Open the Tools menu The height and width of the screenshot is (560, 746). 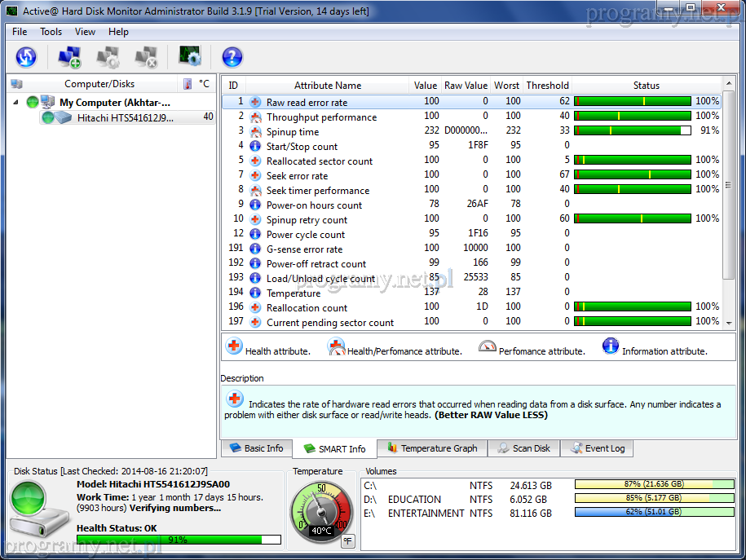pos(51,32)
